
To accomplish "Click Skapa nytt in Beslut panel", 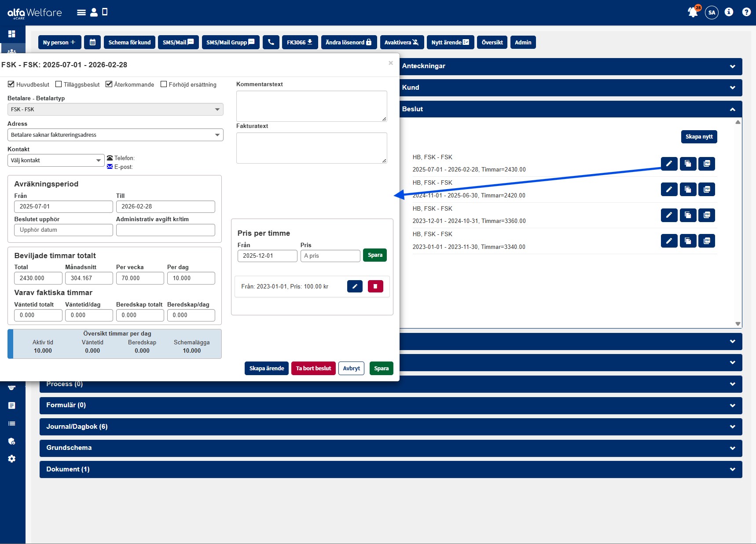I will coord(699,137).
